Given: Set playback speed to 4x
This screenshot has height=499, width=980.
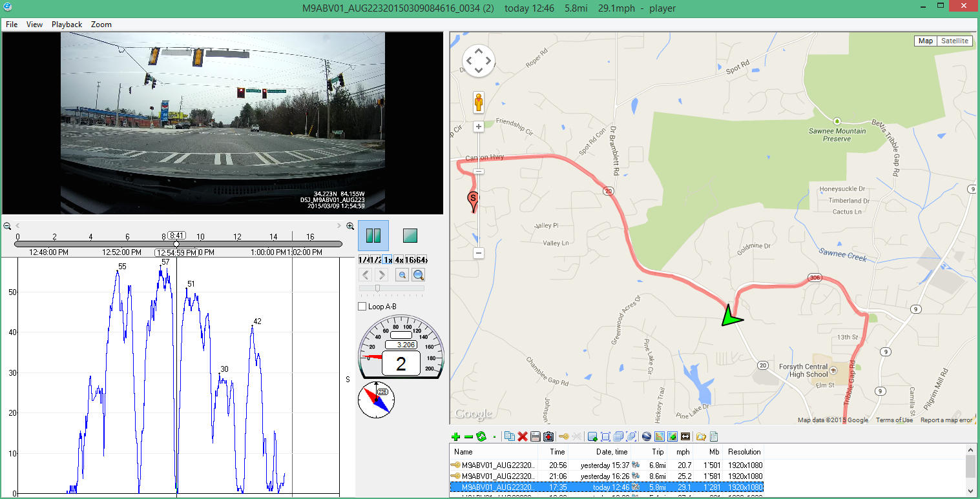Looking at the screenshot, I should click(400, 260).
